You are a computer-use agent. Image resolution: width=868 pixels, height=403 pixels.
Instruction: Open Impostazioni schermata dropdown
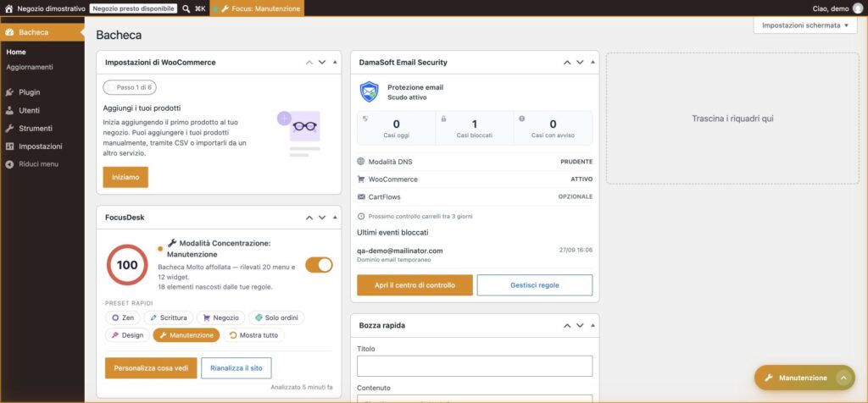pyautogui.click(x=805, y=25)
